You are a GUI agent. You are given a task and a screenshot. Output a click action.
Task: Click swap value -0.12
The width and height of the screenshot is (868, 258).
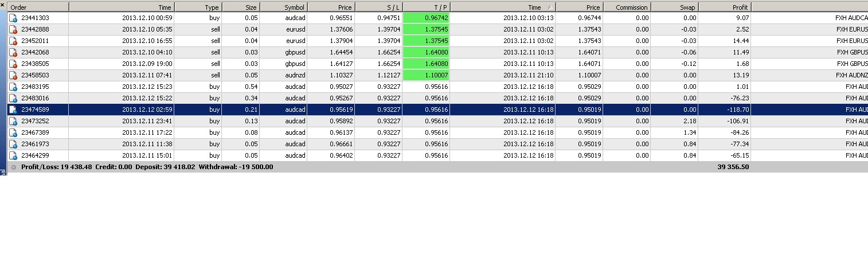(x=689, y=64)
